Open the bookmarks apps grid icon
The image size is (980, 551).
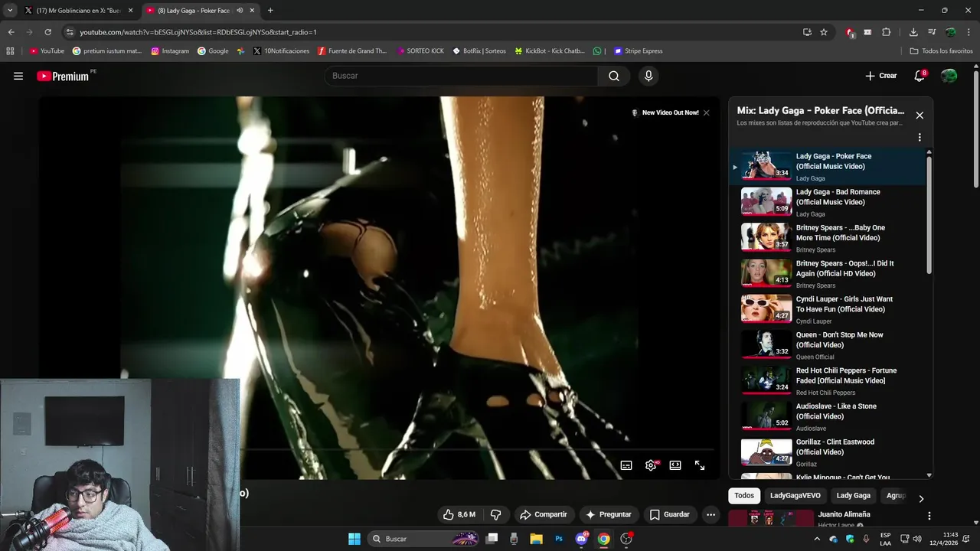(x=10, y=51)
